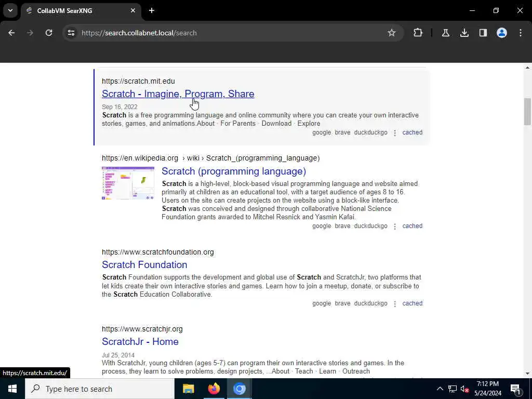The width and height of the screenshot is (532, 399).
Task: Launch Firefox from the taskbar
Action: click(214, 389)
